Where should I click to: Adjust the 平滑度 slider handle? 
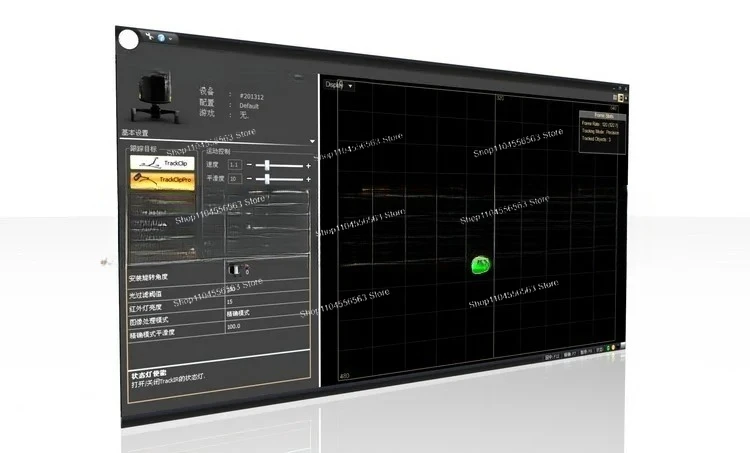pos(267,179)
